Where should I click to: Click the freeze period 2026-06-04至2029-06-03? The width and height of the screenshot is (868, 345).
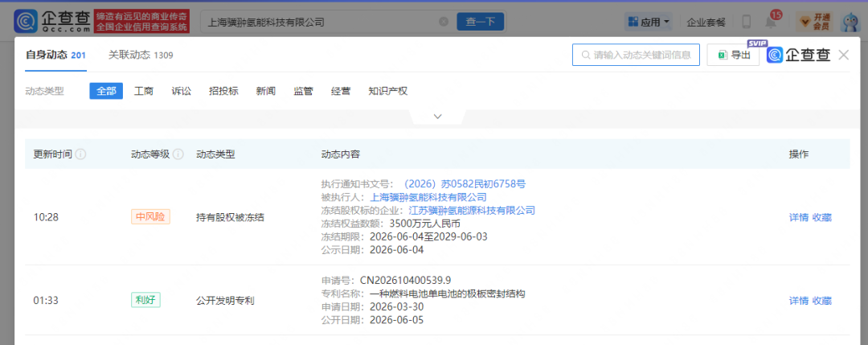[x=428, y=237]
